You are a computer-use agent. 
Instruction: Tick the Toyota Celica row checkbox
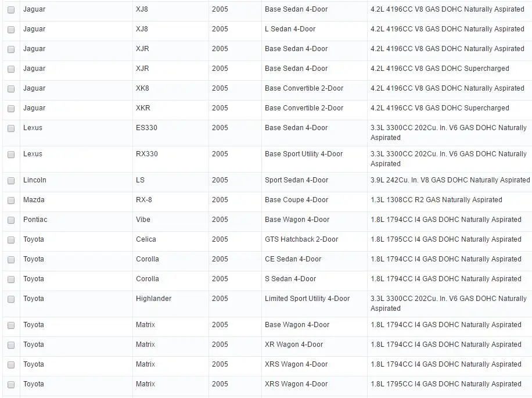tap(11, 240)
